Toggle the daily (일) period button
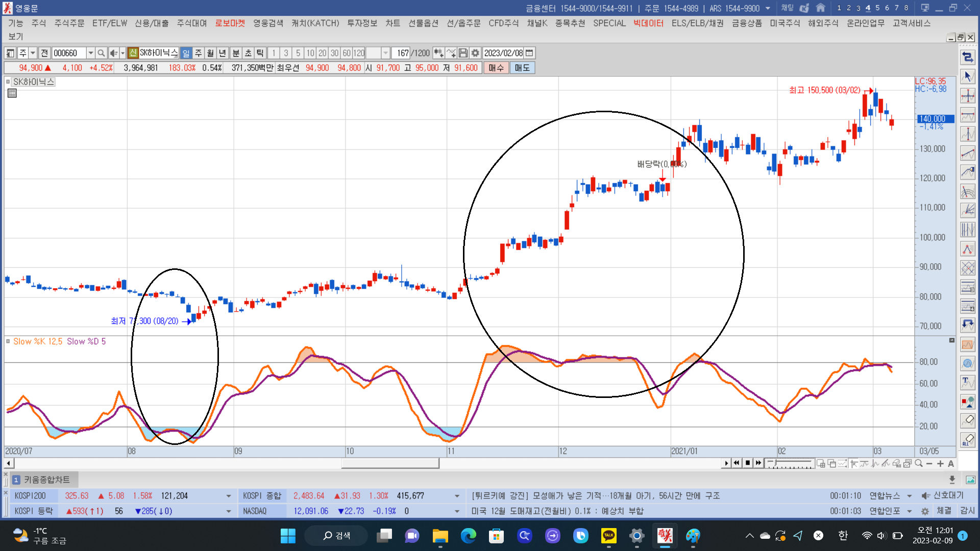The height and width of the screenshot is (551, 980). tap(186, 53)
